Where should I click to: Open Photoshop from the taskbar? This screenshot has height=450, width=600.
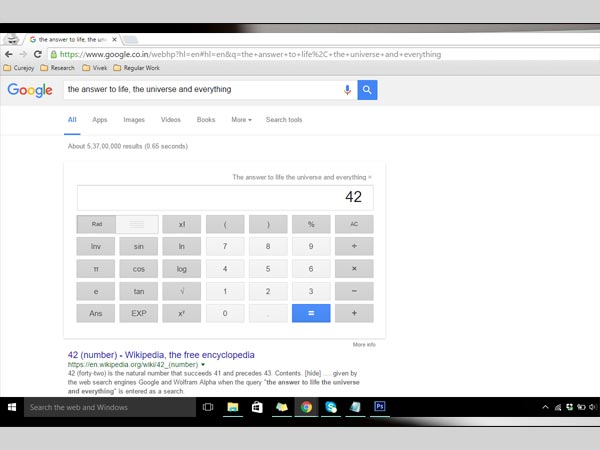tap(380, 407)
